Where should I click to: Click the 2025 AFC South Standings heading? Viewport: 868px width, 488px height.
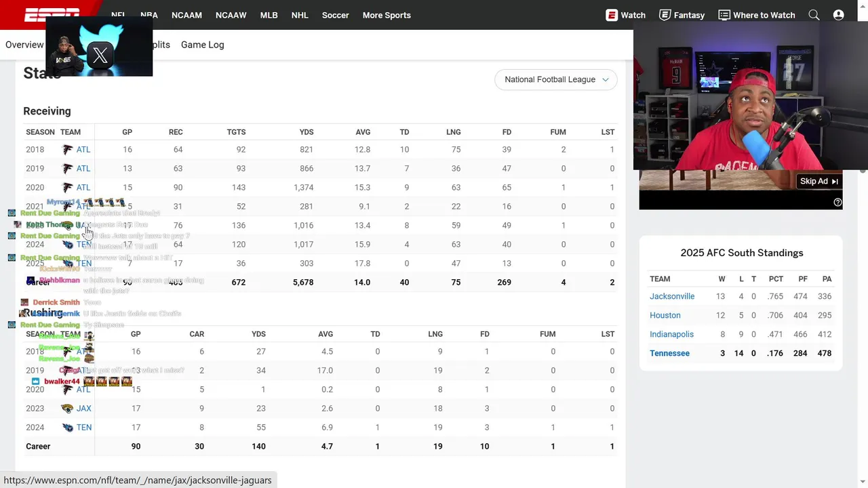pos(742,253)
